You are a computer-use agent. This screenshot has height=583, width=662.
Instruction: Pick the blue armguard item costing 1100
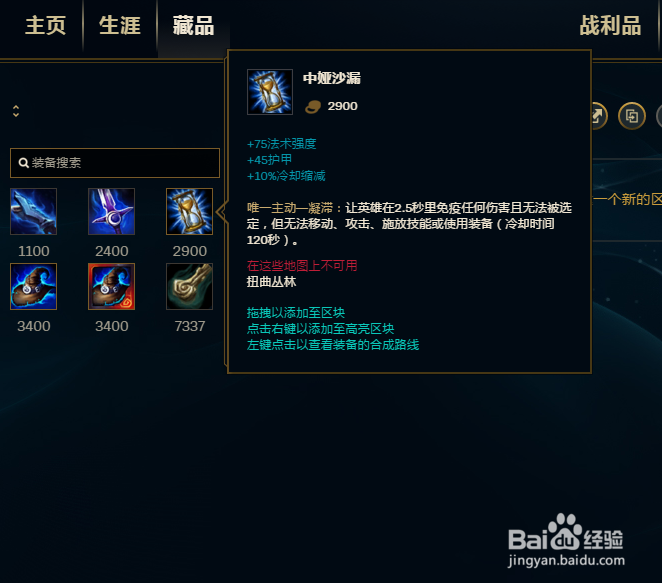coord(33,212)
